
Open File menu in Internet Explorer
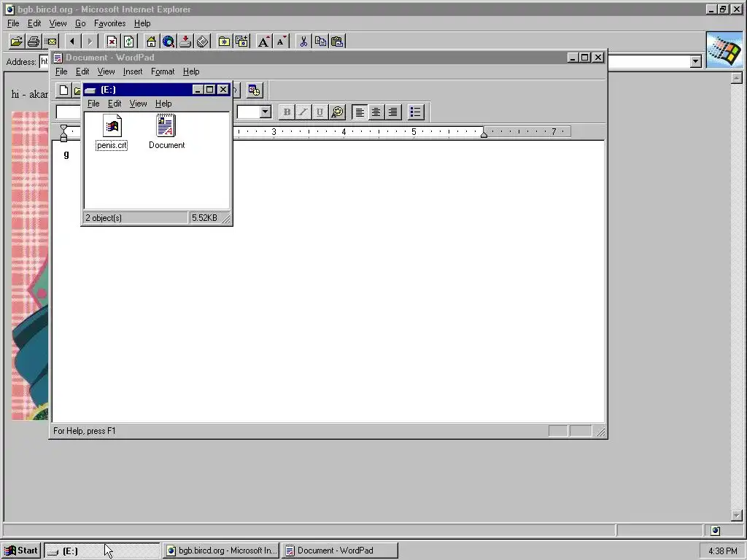(13, 23)
